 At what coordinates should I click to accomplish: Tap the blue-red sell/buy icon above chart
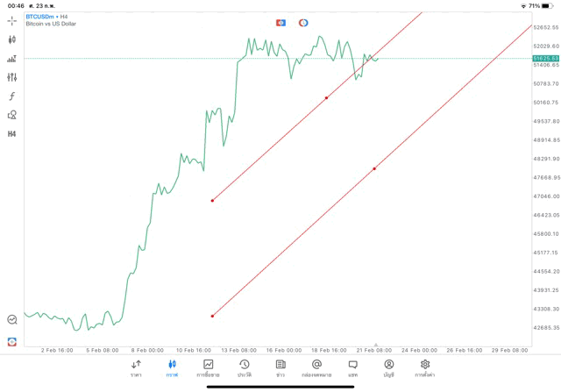(280, 23)
